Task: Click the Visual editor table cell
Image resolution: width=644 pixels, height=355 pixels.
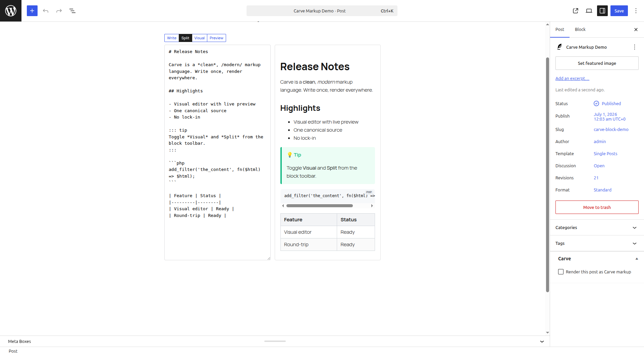Action: (x=309, y=232)
